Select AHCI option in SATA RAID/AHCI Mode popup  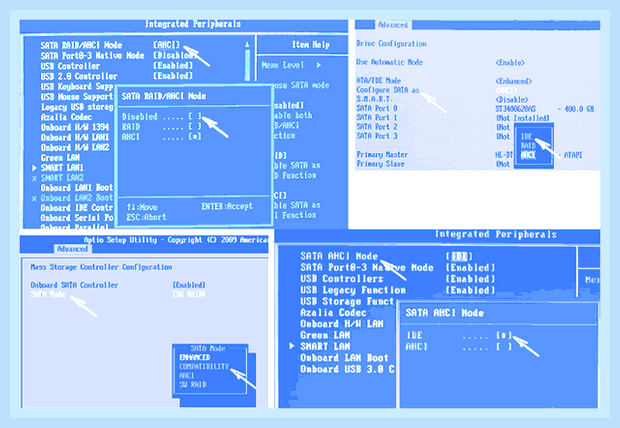[x=195, y=136]
